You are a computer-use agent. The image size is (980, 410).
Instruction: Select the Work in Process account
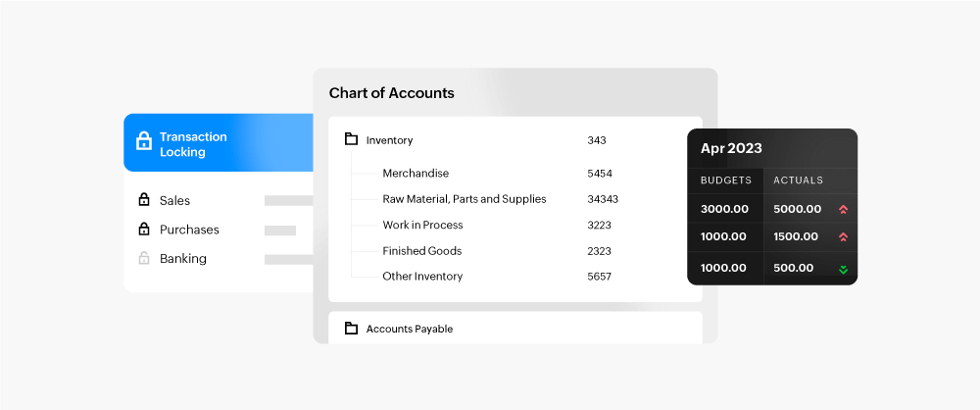(422, 225)
